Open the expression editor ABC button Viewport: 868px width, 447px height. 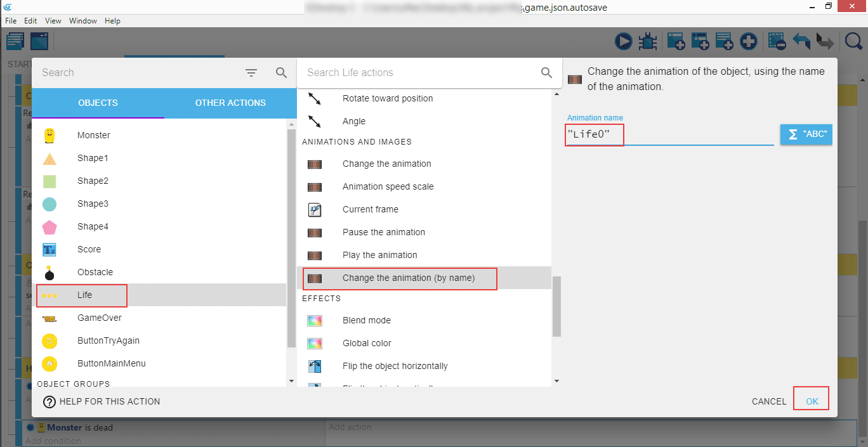tap(806, 134)
